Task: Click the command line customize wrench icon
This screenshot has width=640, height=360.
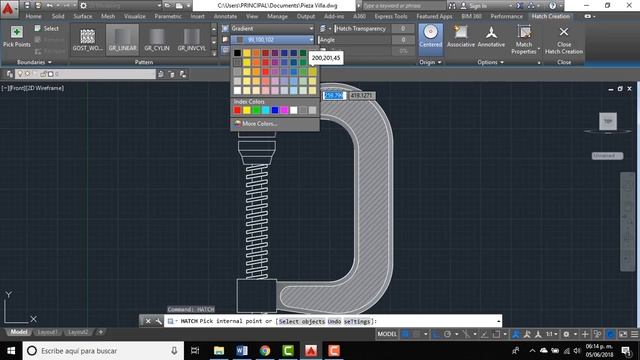Action: 158,321
